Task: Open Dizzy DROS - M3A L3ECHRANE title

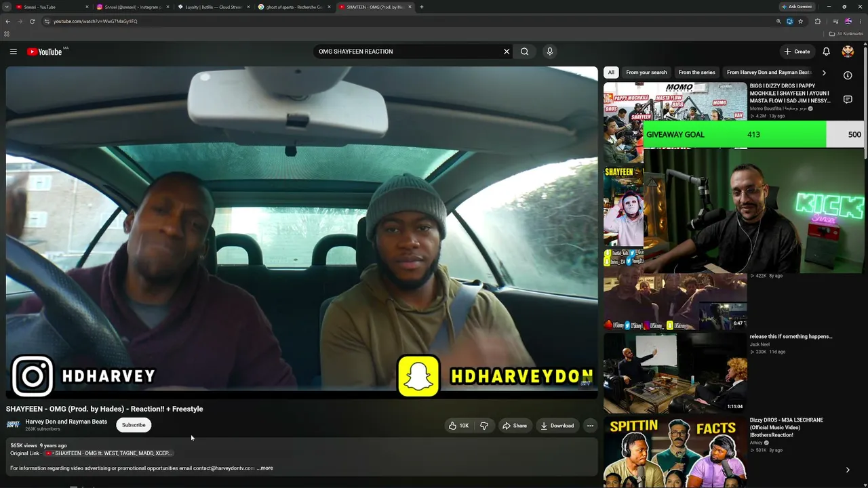Action: 787,427
